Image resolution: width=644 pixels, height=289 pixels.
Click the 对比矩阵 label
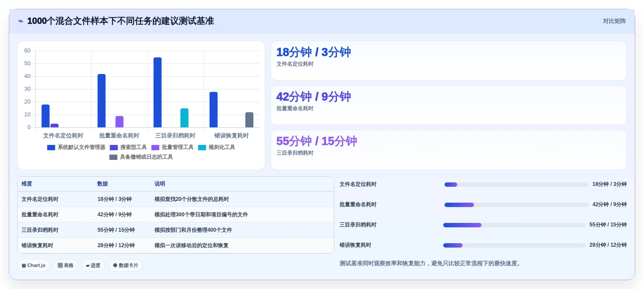point(614,21)
